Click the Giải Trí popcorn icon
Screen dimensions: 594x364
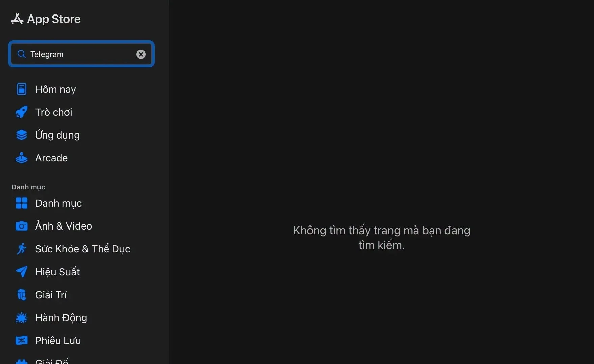[x=22, y=295]
